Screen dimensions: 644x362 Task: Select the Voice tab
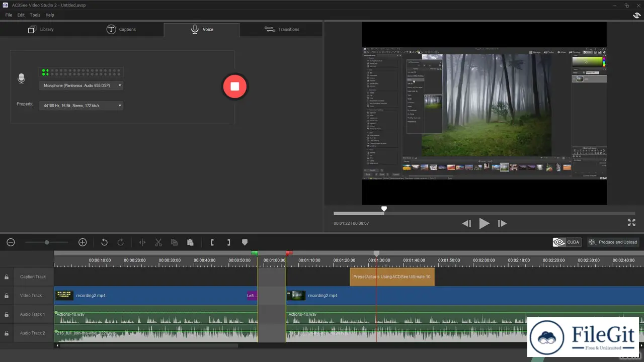202,30
